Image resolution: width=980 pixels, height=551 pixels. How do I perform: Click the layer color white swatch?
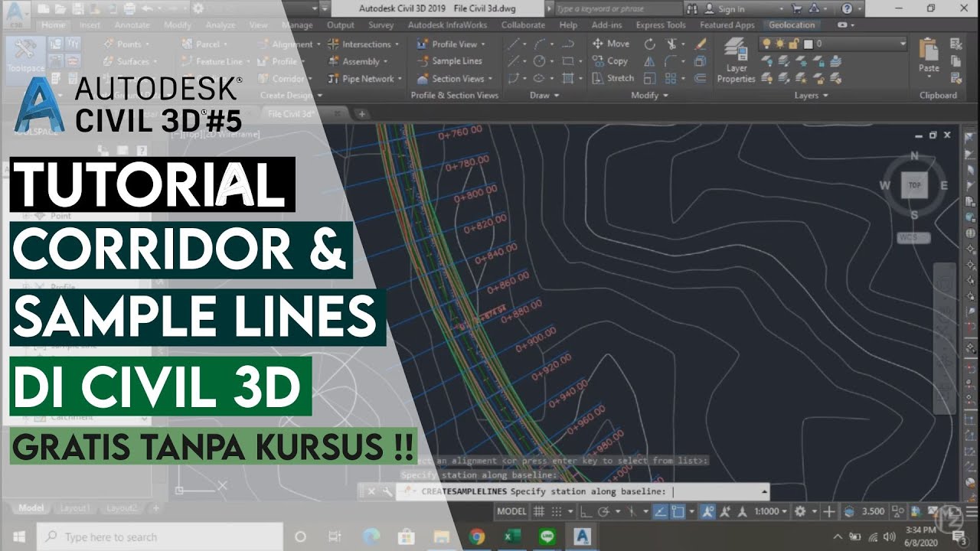click(807, 44)
